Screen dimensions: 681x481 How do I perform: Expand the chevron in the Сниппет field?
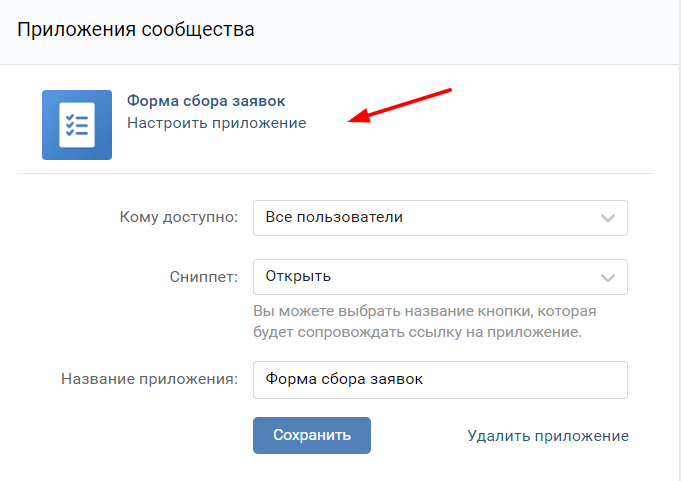607,277
